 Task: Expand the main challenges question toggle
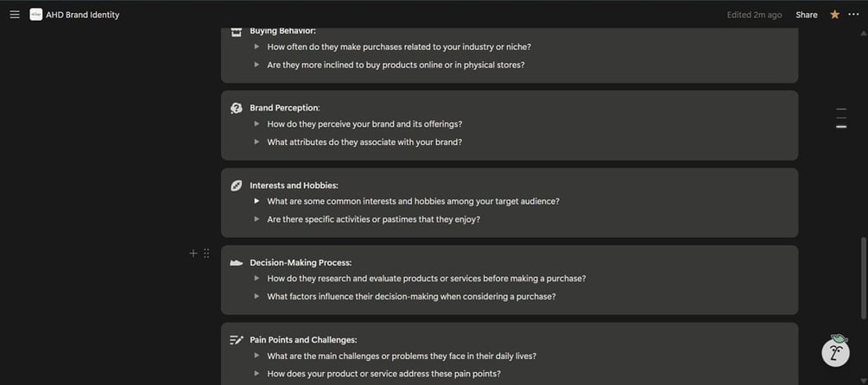pos(257,356)
